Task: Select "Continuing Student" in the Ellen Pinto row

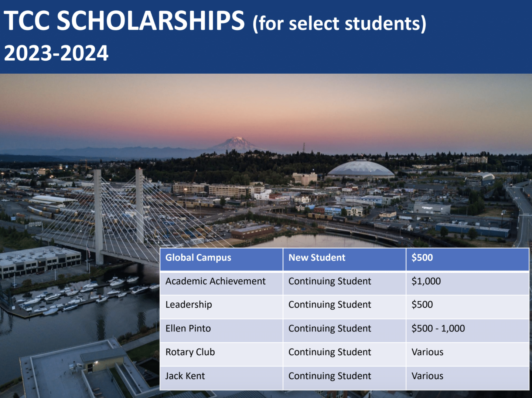Action: click(x=330, y=328)
